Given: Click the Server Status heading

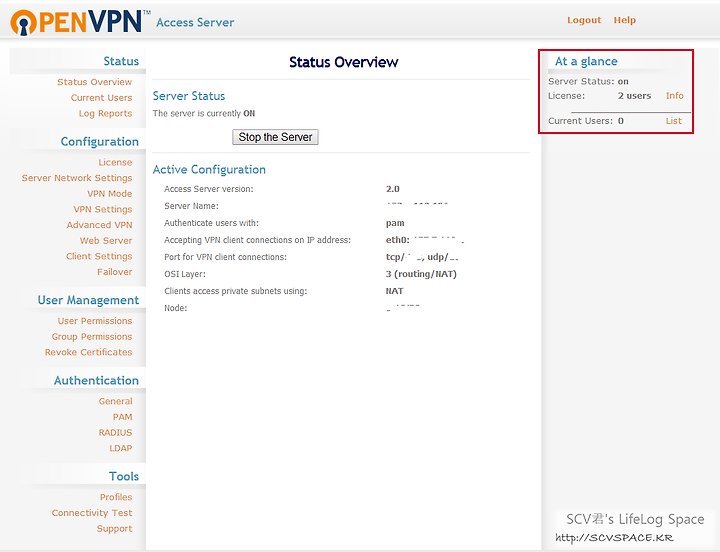Looking at the screenshot, I should click(189, 96).
